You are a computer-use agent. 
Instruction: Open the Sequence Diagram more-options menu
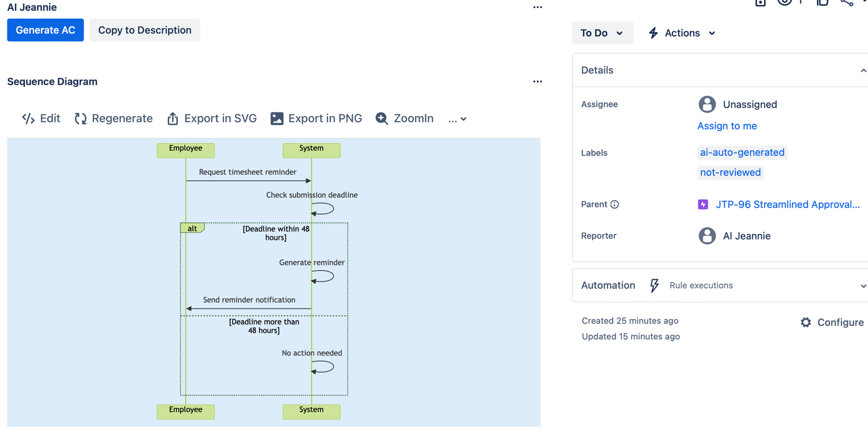point(537,82)
